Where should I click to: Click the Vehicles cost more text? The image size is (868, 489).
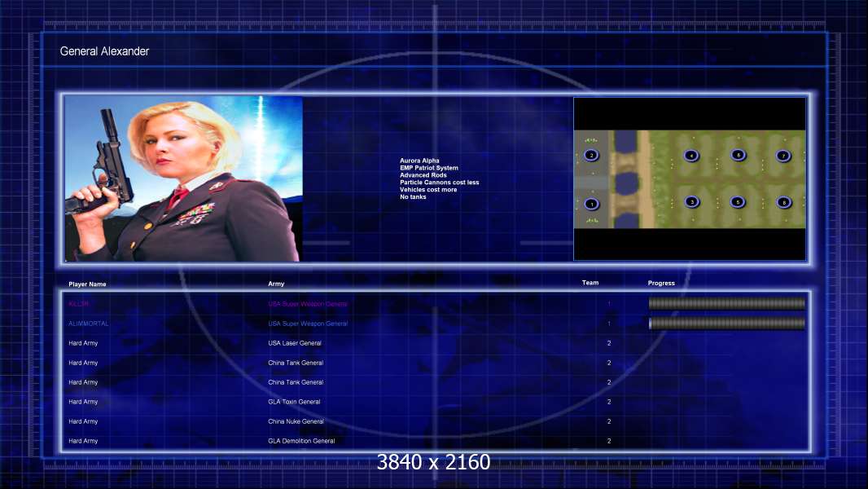click(x=428, y=189)
